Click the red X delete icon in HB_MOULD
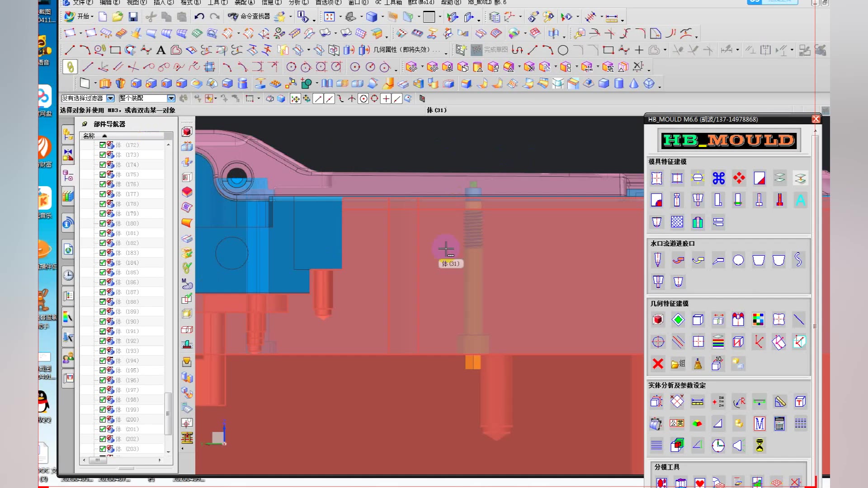The width and height of the screenshot is (868, 488). click(x=658, y=364)
